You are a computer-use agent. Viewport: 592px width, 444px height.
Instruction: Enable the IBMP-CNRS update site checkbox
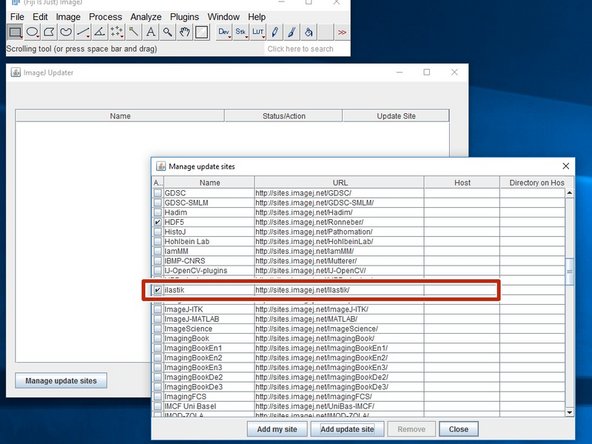[x=158, y=261]
